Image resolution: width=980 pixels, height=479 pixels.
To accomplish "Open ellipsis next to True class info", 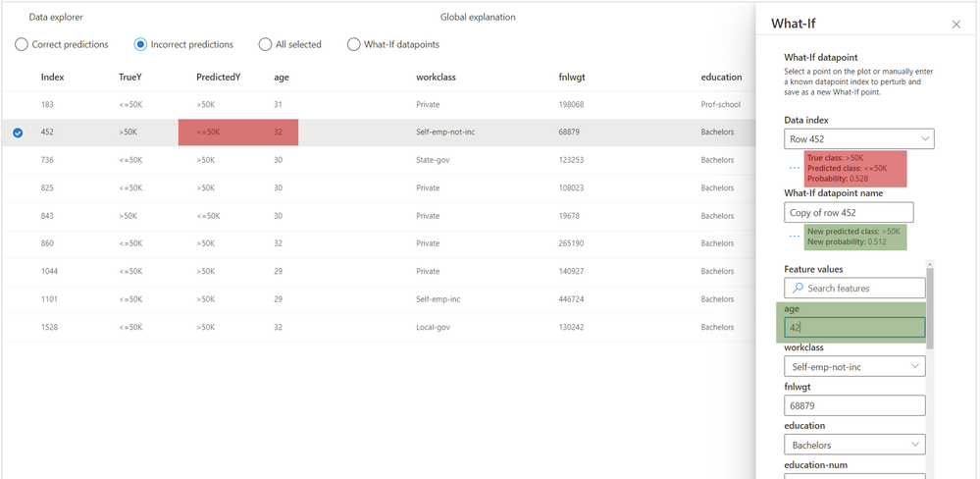I will pyautogui.click(x=794, y=168).
